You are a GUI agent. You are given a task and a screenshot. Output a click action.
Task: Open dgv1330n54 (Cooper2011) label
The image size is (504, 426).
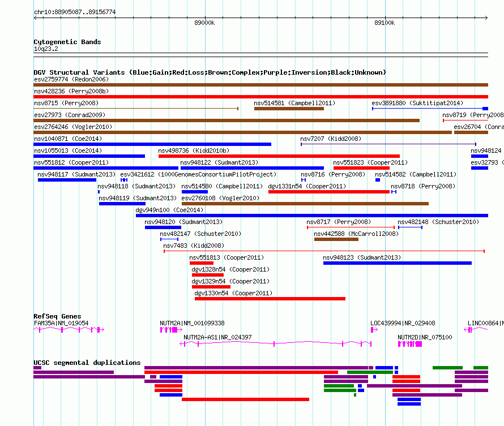click(x=233, y=293)
